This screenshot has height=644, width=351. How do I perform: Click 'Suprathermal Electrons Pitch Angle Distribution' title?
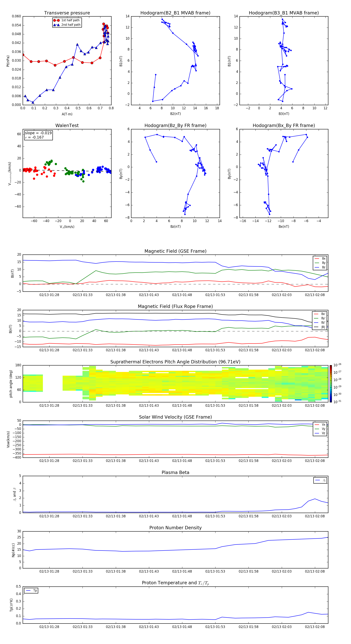click(175, 362)
